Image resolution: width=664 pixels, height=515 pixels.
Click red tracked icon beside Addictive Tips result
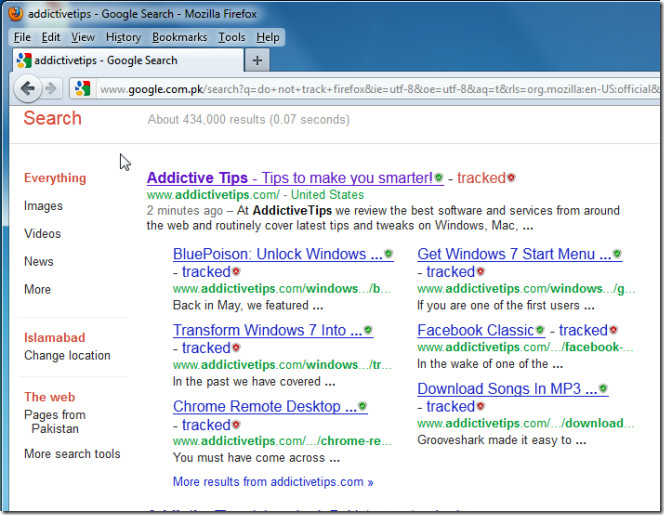(512, 177)
